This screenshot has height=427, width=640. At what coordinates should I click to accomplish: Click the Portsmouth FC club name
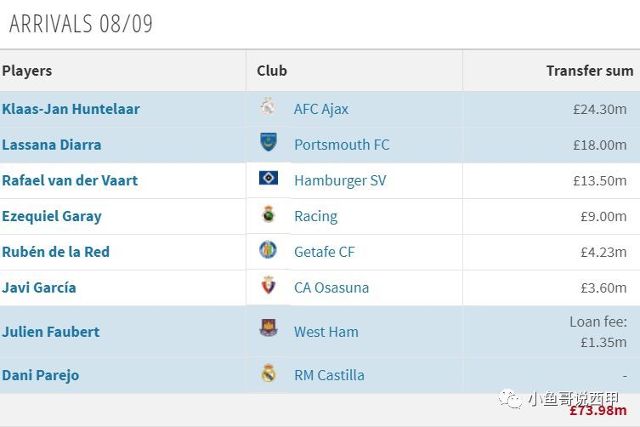[x=342, y=145]
